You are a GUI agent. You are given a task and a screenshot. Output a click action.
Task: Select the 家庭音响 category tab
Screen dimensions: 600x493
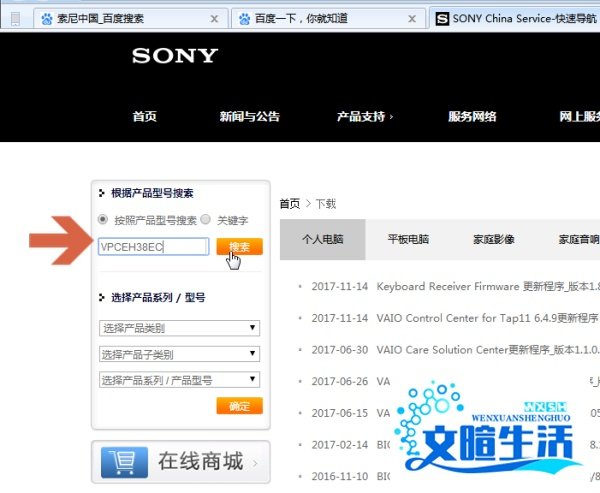click(579, 240)
